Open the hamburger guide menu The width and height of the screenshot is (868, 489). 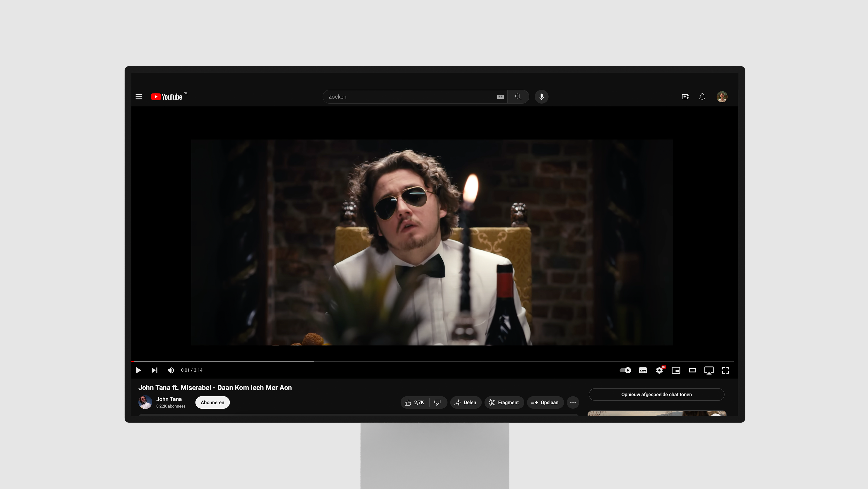[x=138, y=97]
